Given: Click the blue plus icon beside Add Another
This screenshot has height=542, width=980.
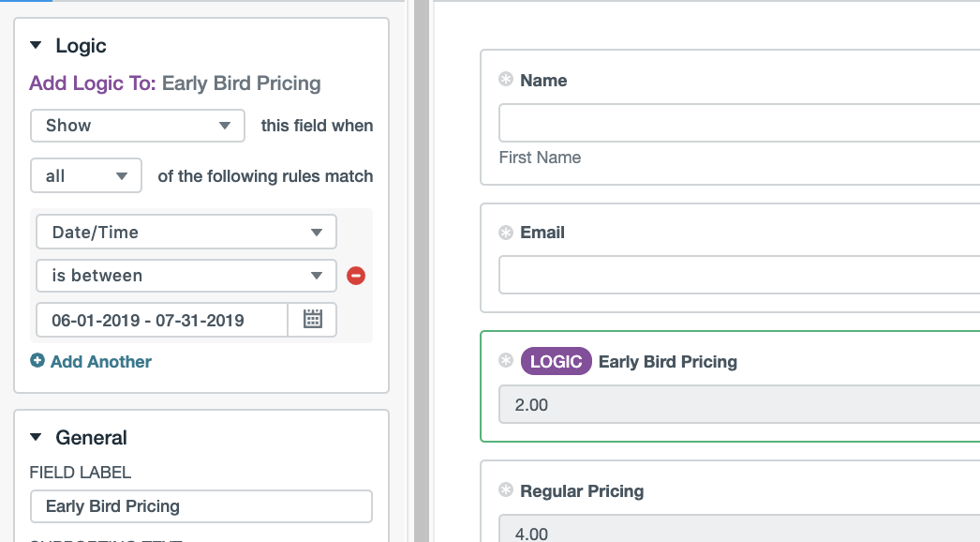Looking at the screenshot, I should point(37,361).
